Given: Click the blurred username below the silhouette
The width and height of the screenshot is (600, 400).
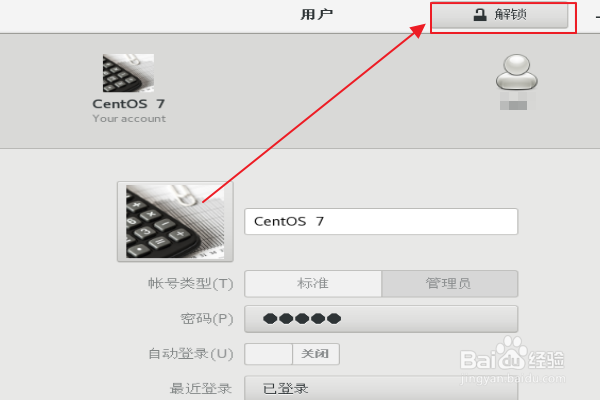Looking at the screenshot, I should pyautogui.click(x=514, y=101).
